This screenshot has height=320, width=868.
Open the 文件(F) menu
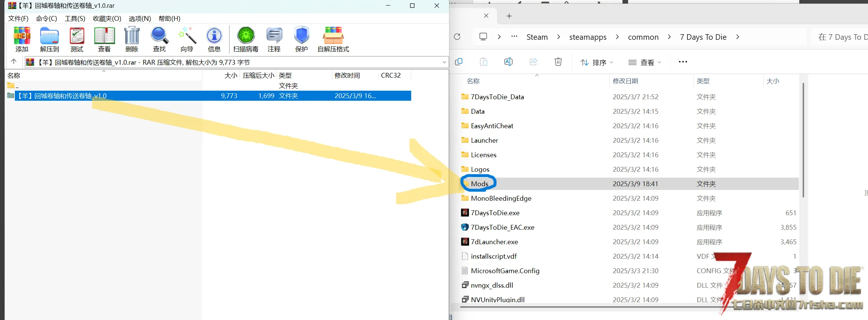[x=18, y=19]
